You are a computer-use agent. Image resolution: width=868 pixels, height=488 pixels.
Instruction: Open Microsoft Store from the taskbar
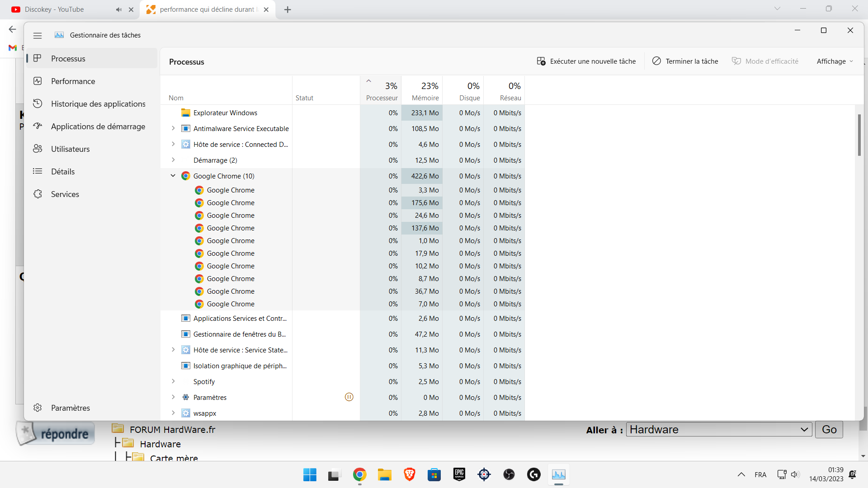click(x=434, y=475)
